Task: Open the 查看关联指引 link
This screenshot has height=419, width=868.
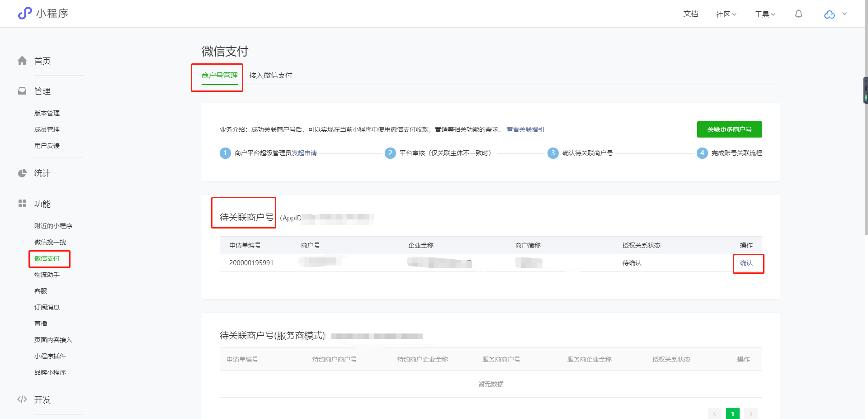Action: coord(525,129)
